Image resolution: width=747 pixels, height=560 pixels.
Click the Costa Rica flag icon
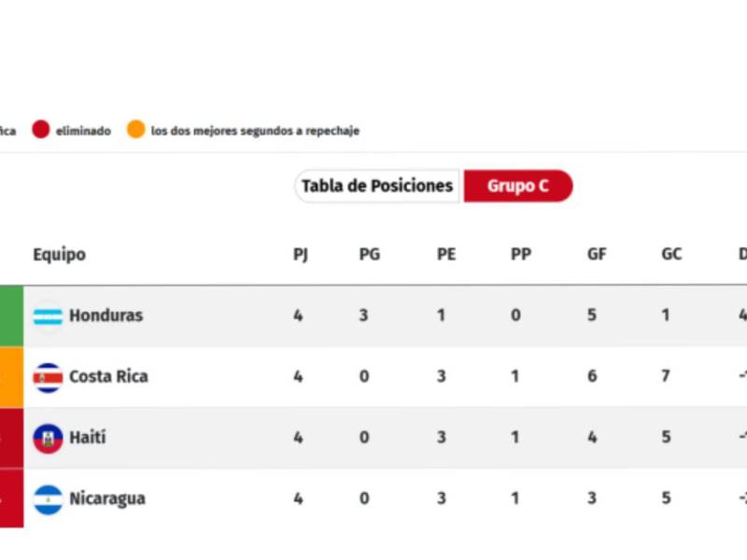click(46, 376)
